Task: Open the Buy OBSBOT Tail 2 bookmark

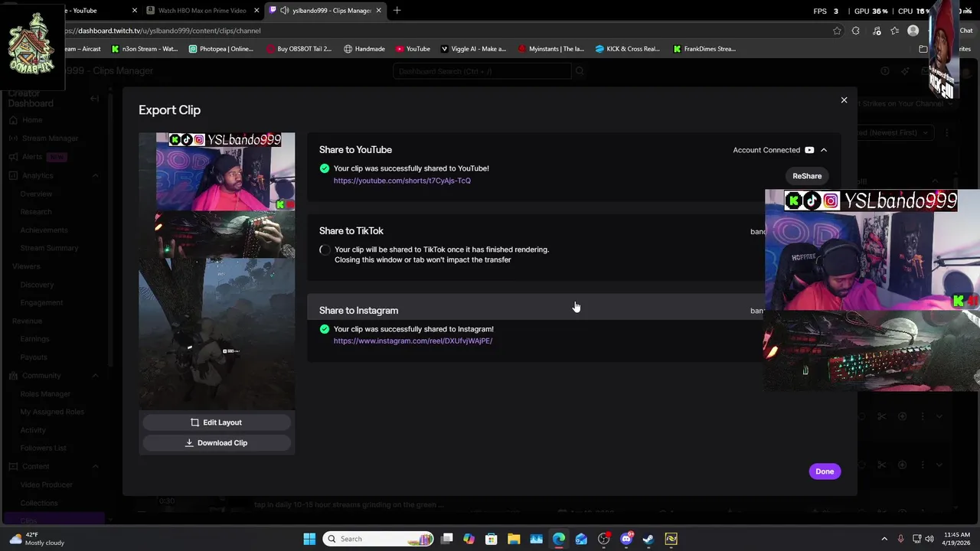Action: pyautogui.click(x=299, y=49)
